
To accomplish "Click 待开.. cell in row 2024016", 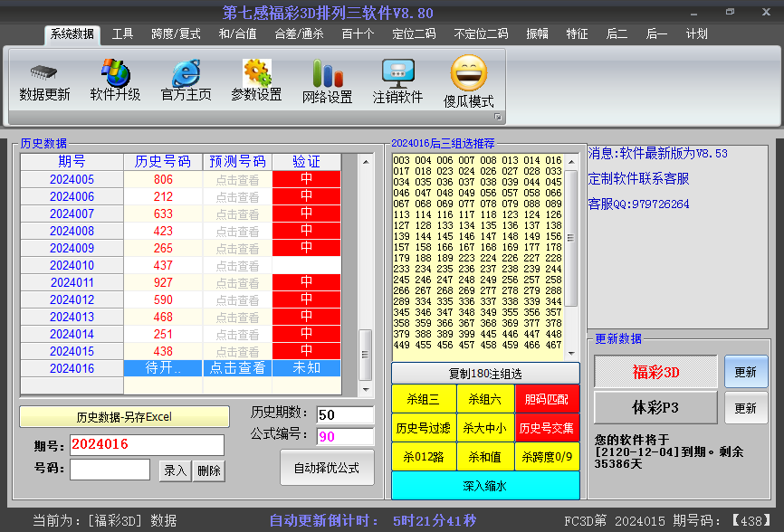I will click(x=163, y=368).
